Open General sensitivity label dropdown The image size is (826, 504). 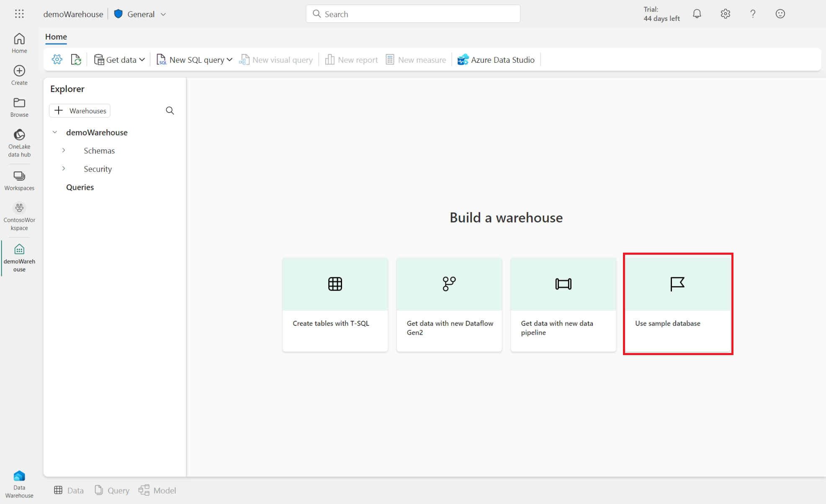tap(141, 14)
